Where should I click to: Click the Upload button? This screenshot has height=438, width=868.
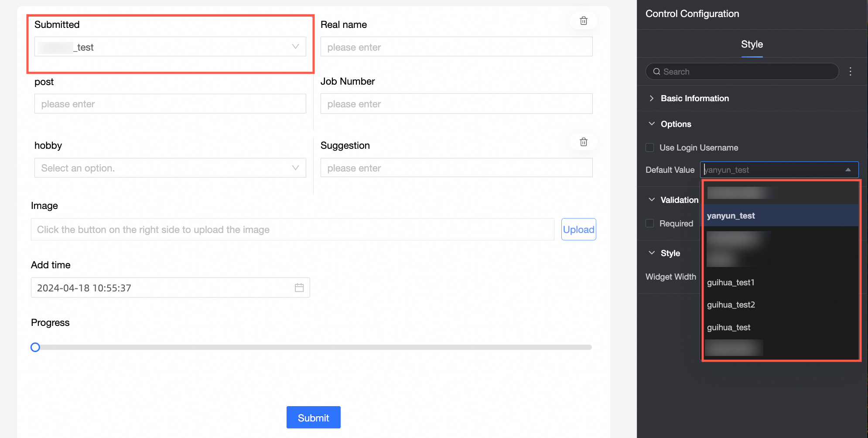[x=578, y=229]
